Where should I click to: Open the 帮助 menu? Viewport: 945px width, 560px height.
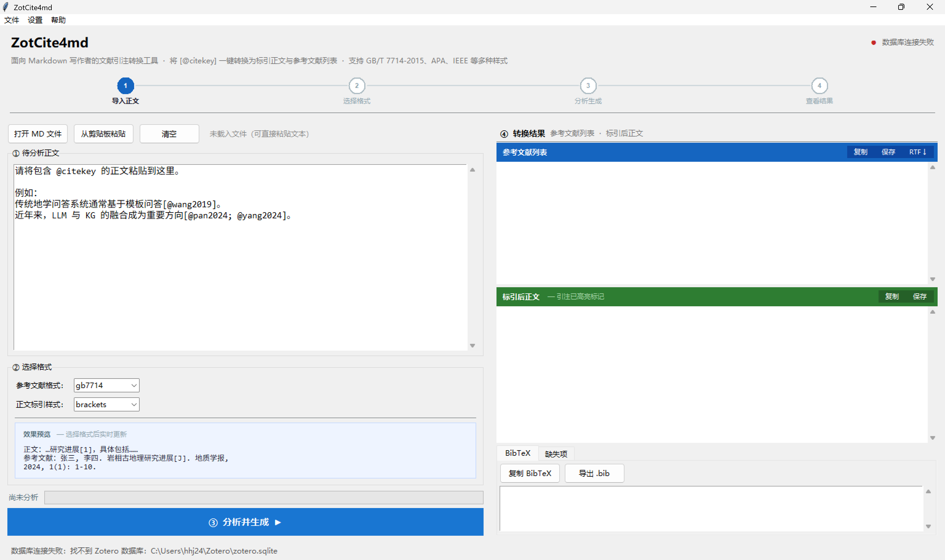[58, 20]
